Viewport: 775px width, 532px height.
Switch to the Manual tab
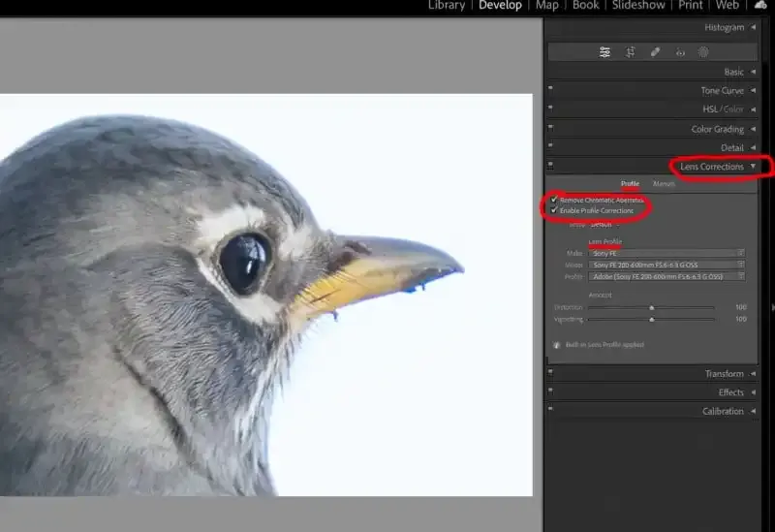coord(664,183)
